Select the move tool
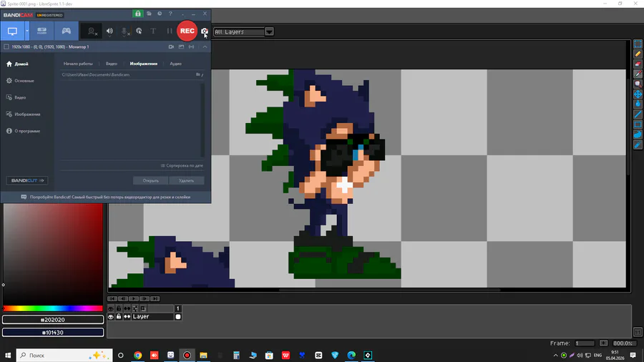Image resolution: width=644 pixels, height=362 pixels. pyautogui.click(x=638, y=94)
